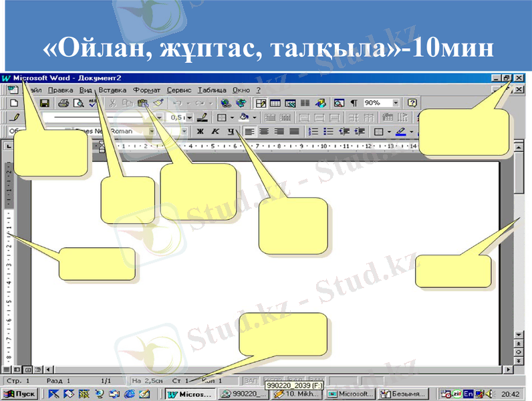Click the Cut scissors icon
532x401 pixels.
[x=112, y=103]
